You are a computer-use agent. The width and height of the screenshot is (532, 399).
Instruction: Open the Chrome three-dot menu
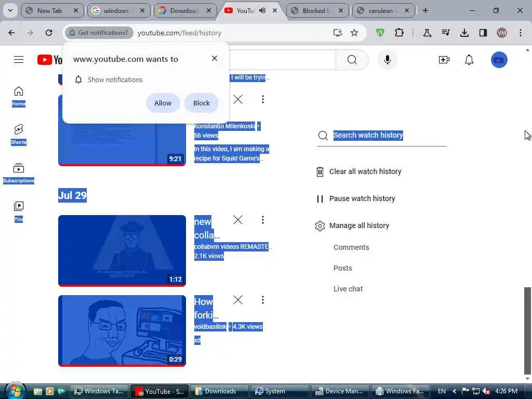tap(521, 33)
